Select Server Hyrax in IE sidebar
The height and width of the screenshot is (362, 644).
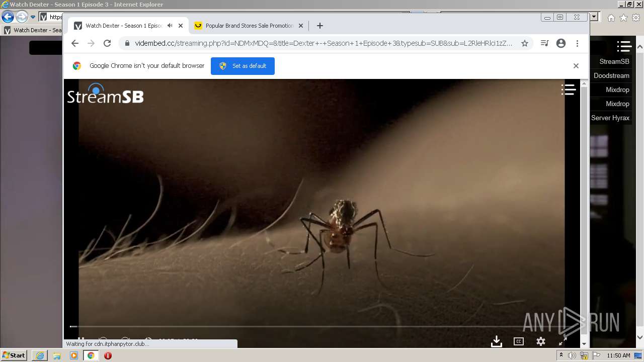click(x=610, y=118)
